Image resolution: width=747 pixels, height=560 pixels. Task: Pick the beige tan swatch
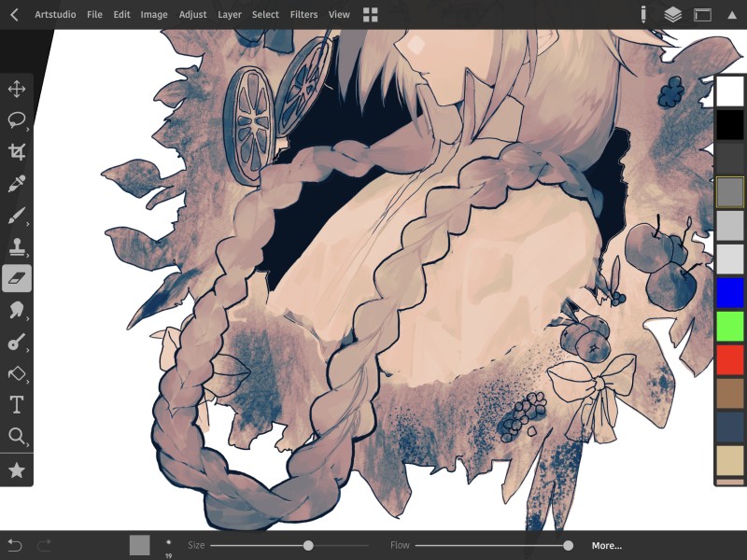point(730,461)
